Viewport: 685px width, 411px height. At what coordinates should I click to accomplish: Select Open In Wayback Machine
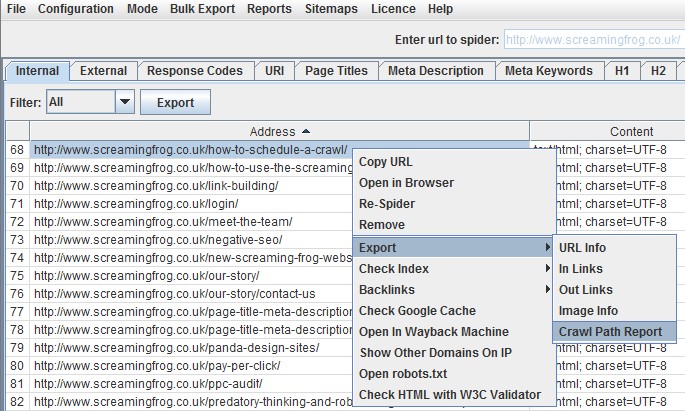coord(433,332)
